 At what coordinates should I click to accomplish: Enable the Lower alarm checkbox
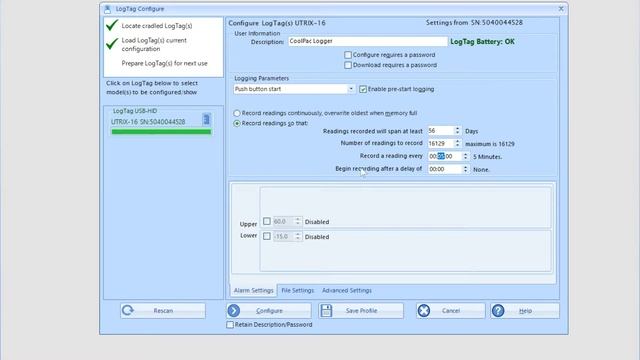267,236
